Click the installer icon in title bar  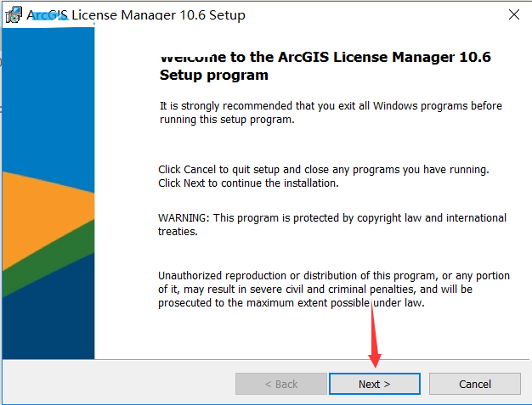coord(14,14)
